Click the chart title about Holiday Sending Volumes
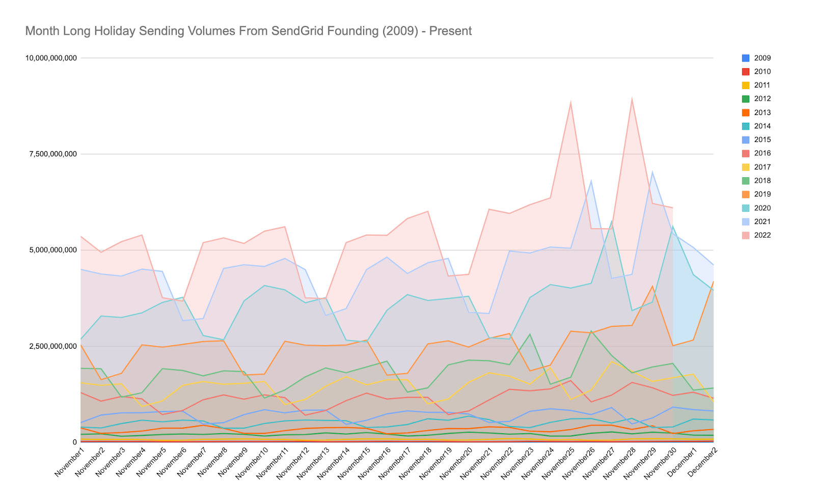 (x=249, y=31)
